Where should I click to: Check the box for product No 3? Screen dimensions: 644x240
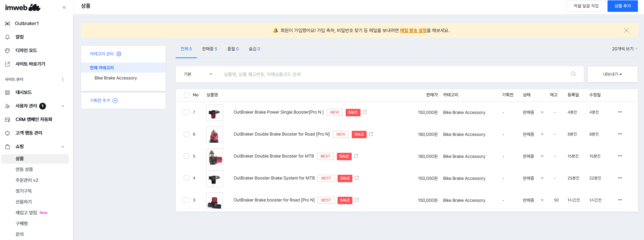187,200
